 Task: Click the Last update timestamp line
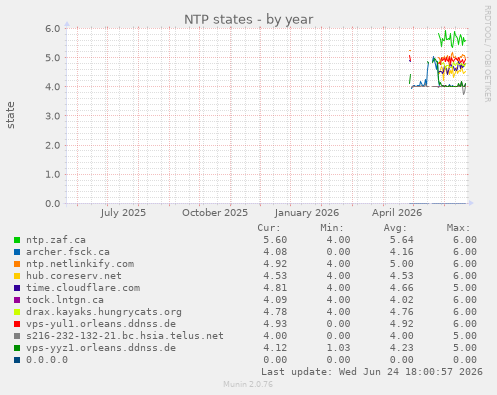tap(372, 372)
